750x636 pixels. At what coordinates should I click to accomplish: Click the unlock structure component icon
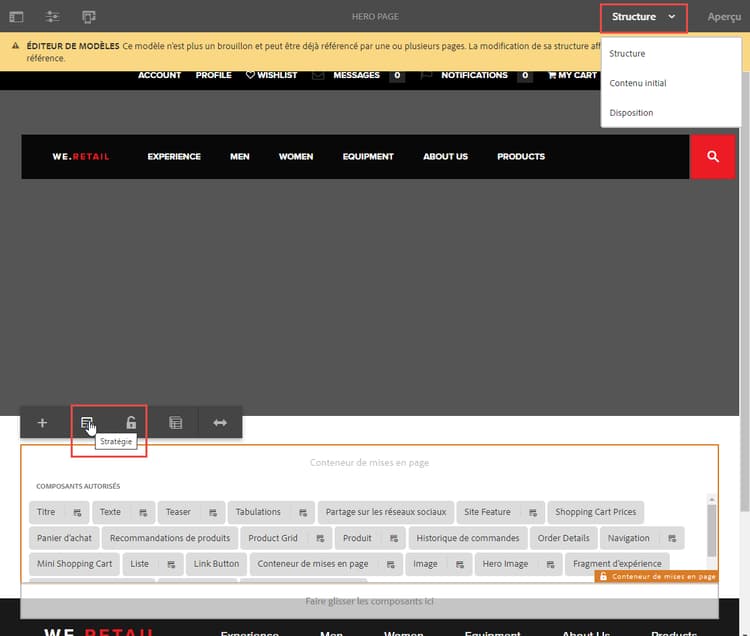point(131,423)
